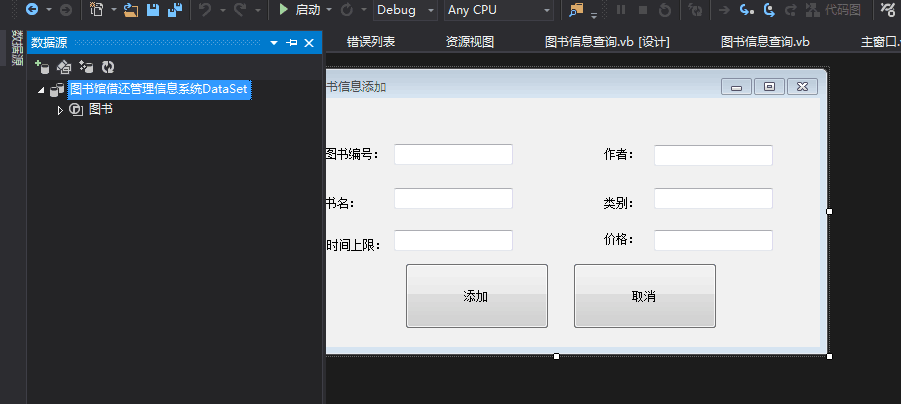The height and width of the screenshot is (404, 901).
Task: Expand the 图书 table node
Action: [60, 110]
